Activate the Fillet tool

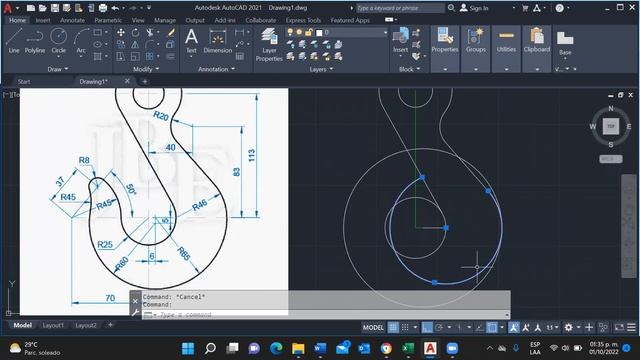coord(150,44)
